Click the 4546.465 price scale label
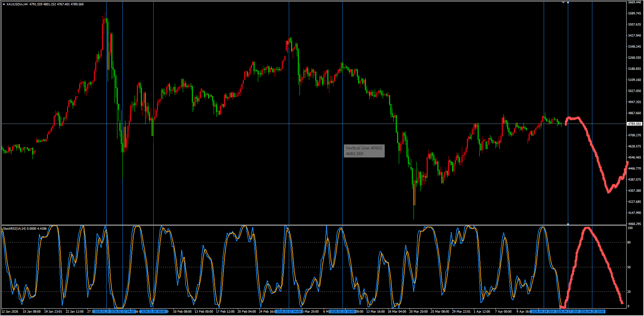Image resolution: width=644 pixels, height=316 pixels. click(635, 157)
